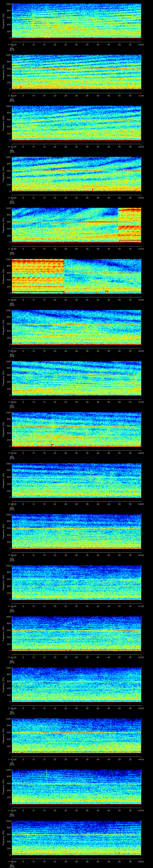
Task: Click the 38:00 end time label
Action: click(x=141, y=453)
